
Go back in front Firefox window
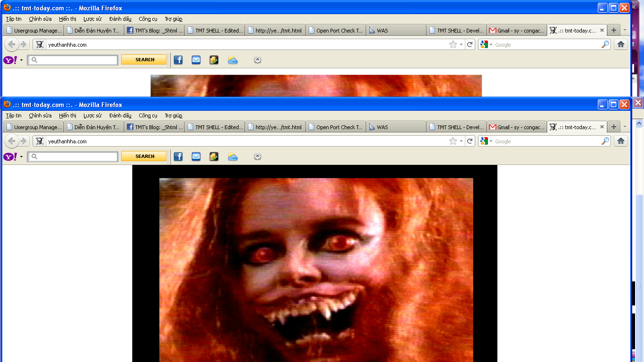point(12,141)
